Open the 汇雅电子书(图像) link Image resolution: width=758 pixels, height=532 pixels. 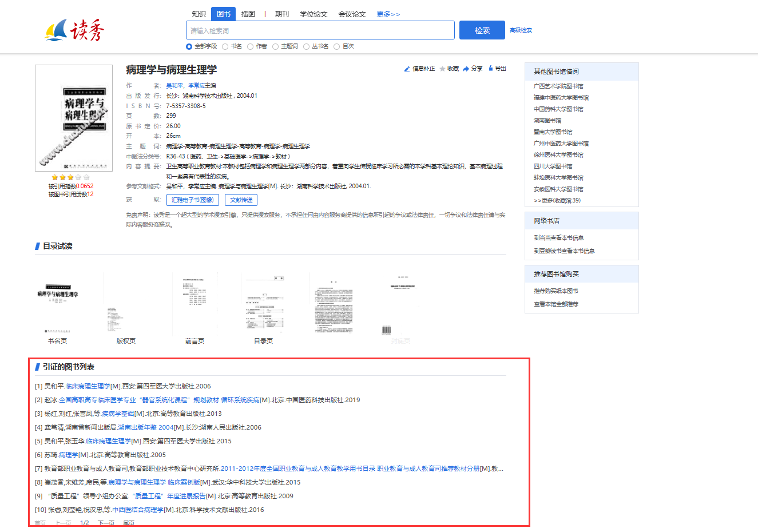tap(192, 200)
